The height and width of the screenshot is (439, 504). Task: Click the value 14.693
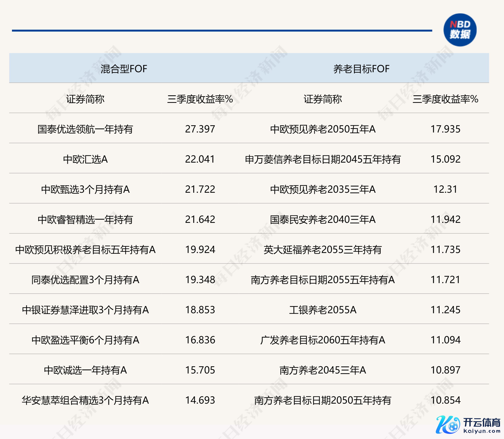200,400
